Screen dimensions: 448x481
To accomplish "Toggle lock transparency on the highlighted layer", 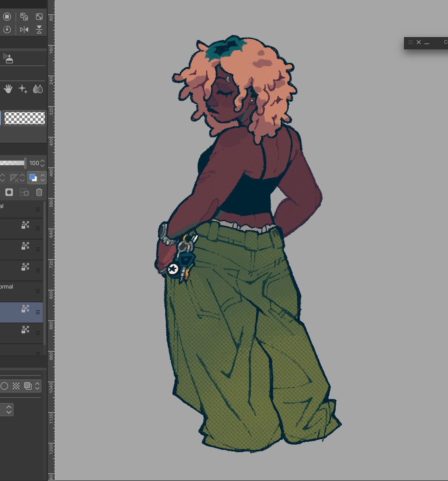I will (25, 309).
